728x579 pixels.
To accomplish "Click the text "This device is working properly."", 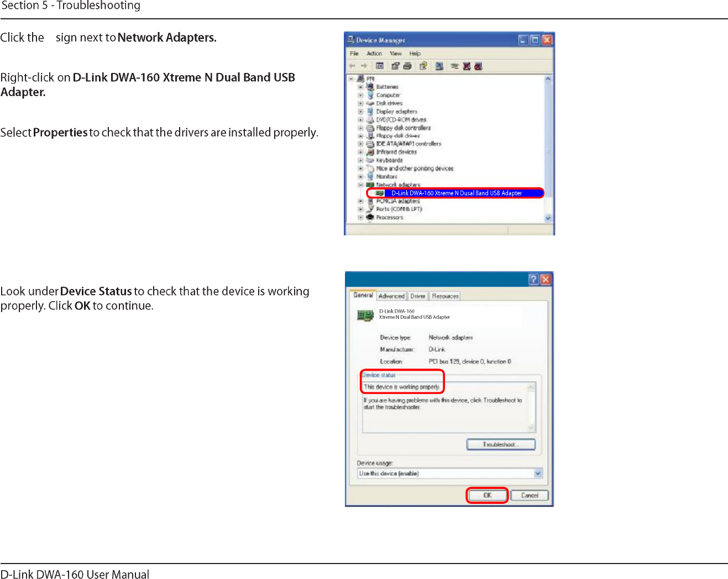I will click(x=401, y=387).
